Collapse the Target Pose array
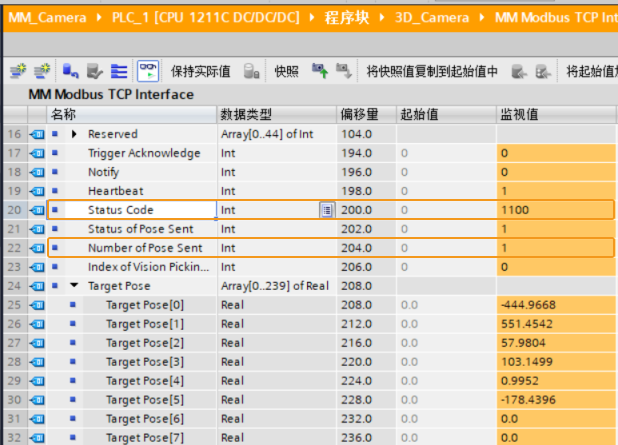Image resolution: width=618 pixels, height=445 pixels. coord(74,285)
